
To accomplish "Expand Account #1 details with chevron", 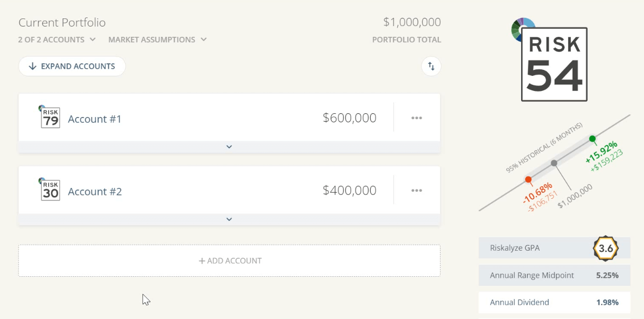I will pyautogui.click(x=229, y=147).
